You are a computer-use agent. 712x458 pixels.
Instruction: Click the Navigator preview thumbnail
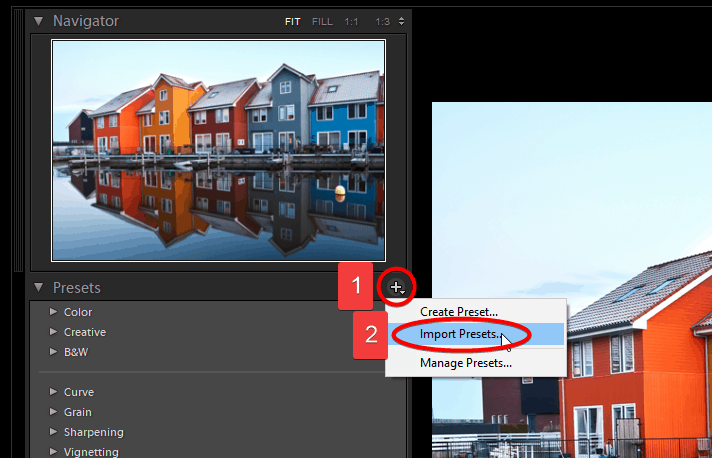[218, 150]
